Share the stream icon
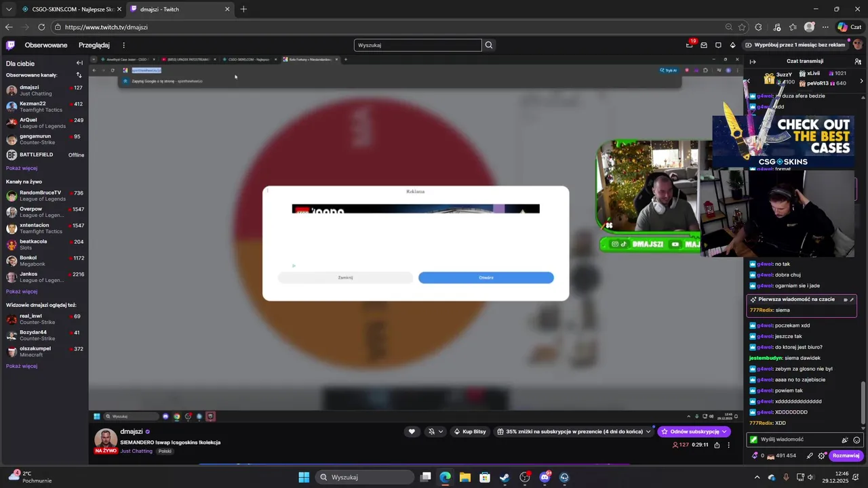Viewport: 868px width, 488px height. click(715, 445)
